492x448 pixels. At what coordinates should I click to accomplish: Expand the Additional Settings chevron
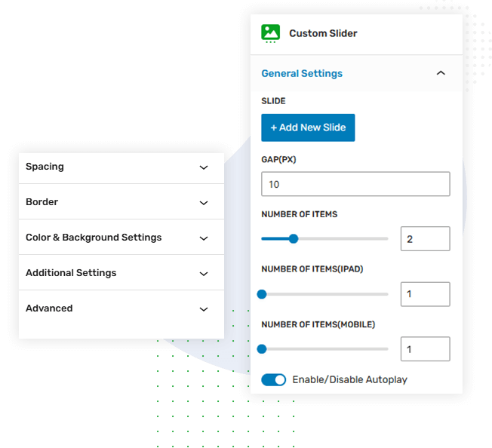click(x=203, y=274)
